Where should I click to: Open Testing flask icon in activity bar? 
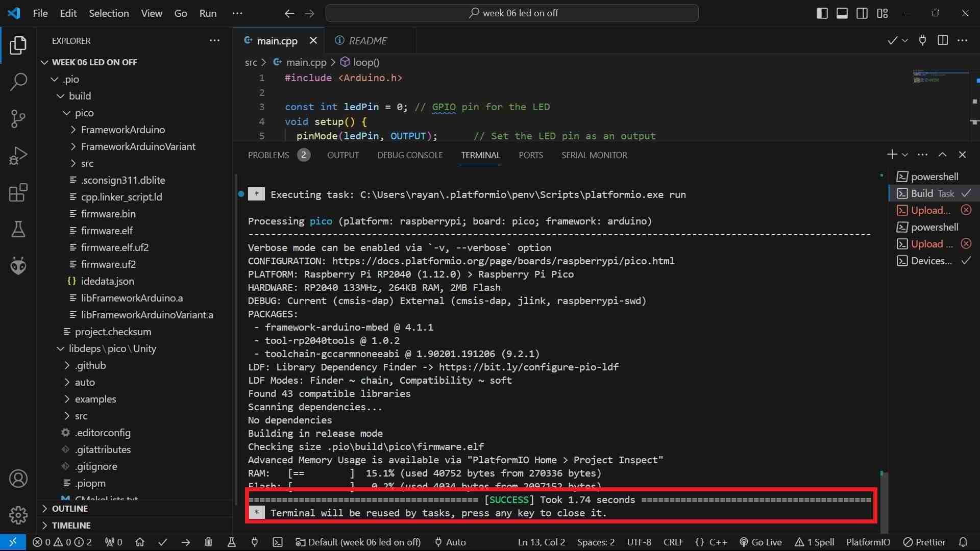tap(18, 229)
